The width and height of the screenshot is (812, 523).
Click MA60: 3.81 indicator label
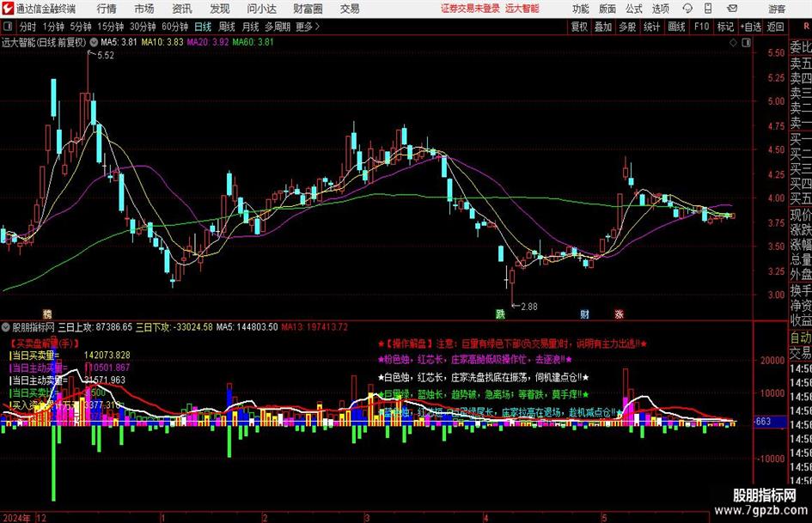[253, 42]
